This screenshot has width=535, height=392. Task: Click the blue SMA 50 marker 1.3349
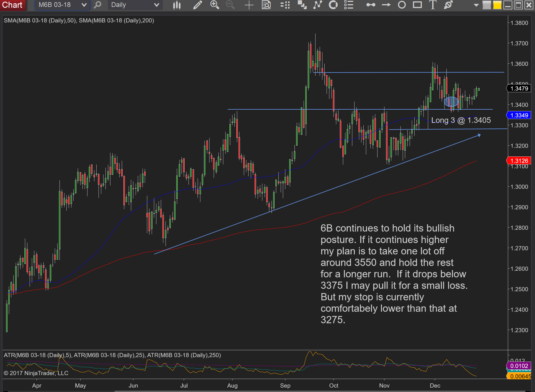coord(519,115)
